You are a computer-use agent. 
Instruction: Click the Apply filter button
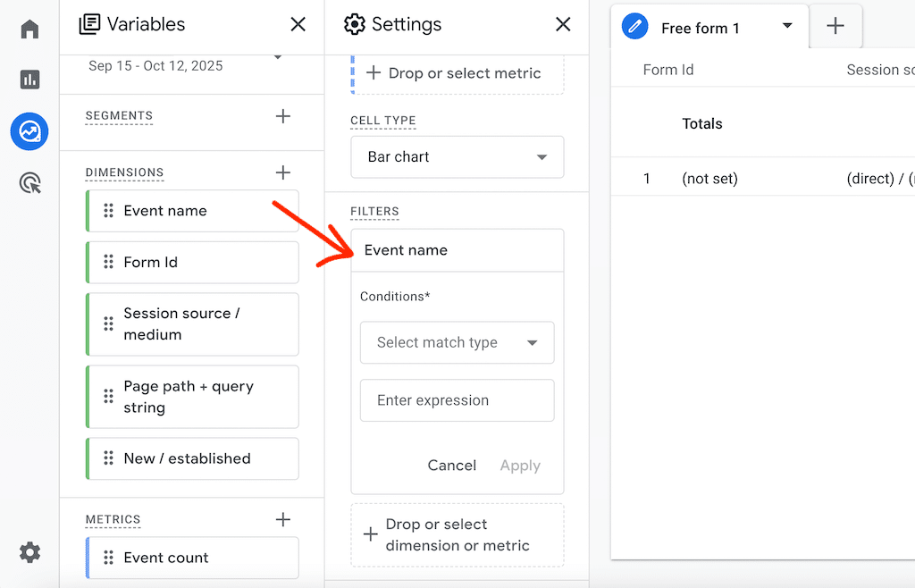click(520, 466)
